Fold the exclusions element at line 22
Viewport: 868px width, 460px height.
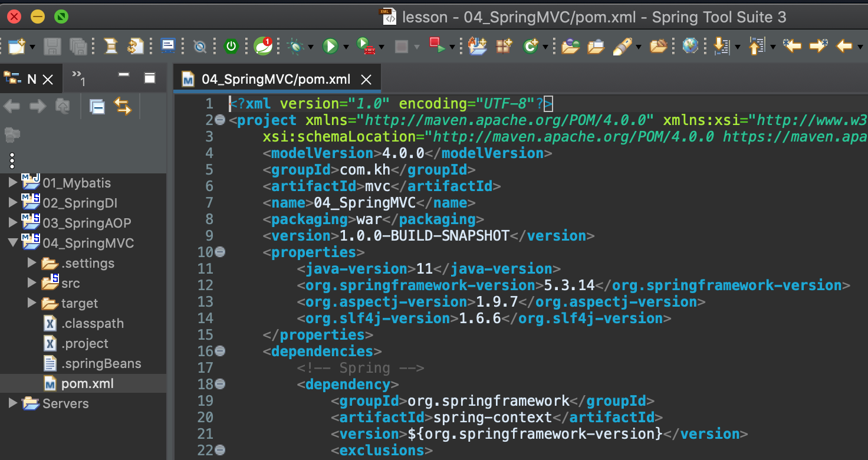(x=221, y=451)
